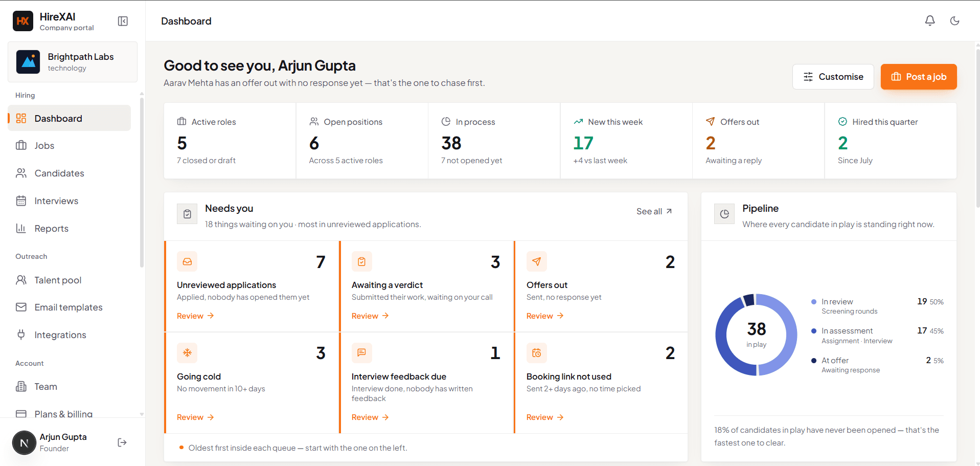Screen dimensions: 980x466
Task: Open Integrations page
Action: click(x=70, y=335)
